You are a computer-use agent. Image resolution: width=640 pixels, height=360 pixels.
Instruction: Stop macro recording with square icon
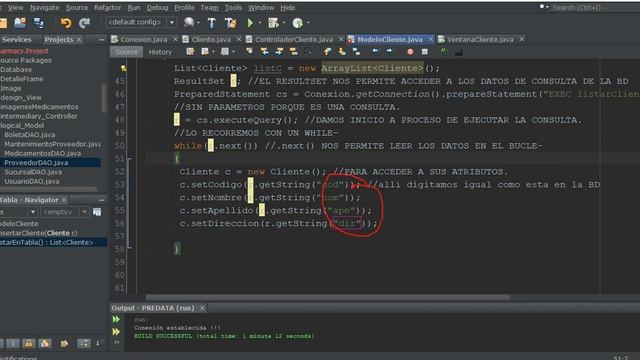click(424, 51)
